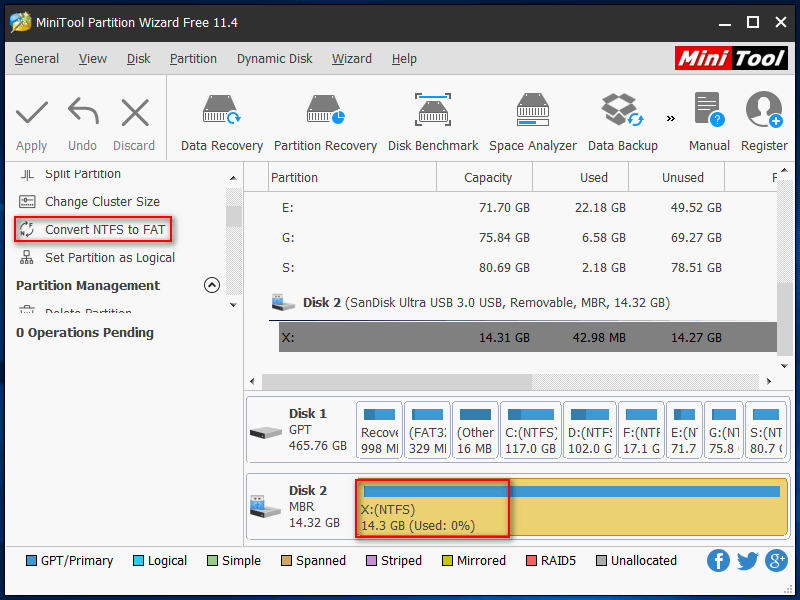The image size is (800, 600).
Task: Open the Help menu
Action: (404, 59)
